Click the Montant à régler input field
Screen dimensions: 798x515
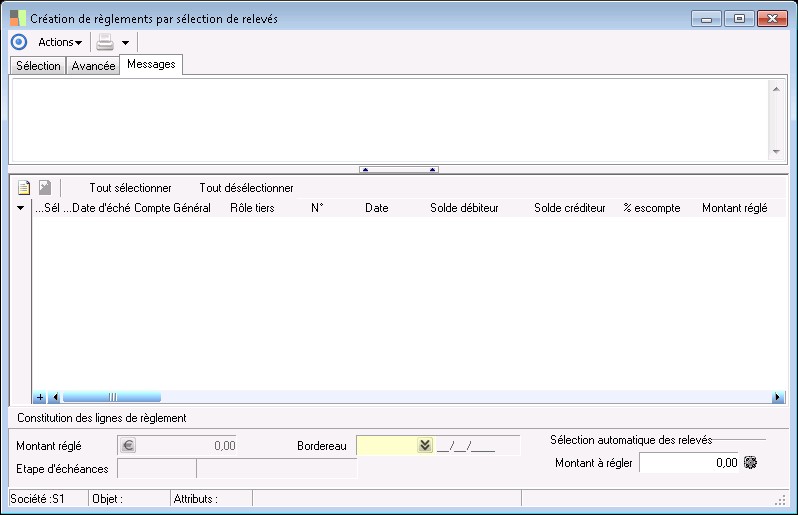690,463
